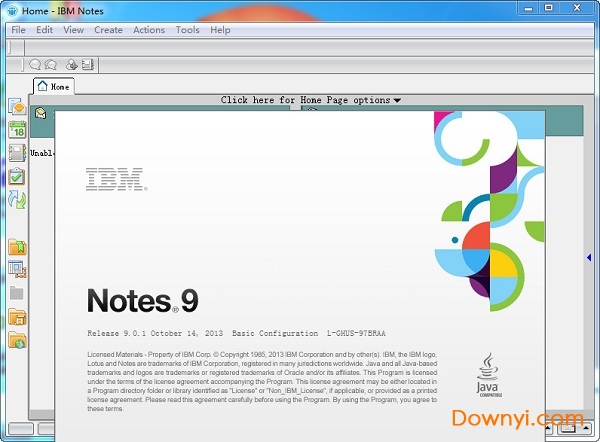Open the Calendar icon showing 18
This screenshot has height=442, width=600.
pyautogui.click(x=17, y=129)
